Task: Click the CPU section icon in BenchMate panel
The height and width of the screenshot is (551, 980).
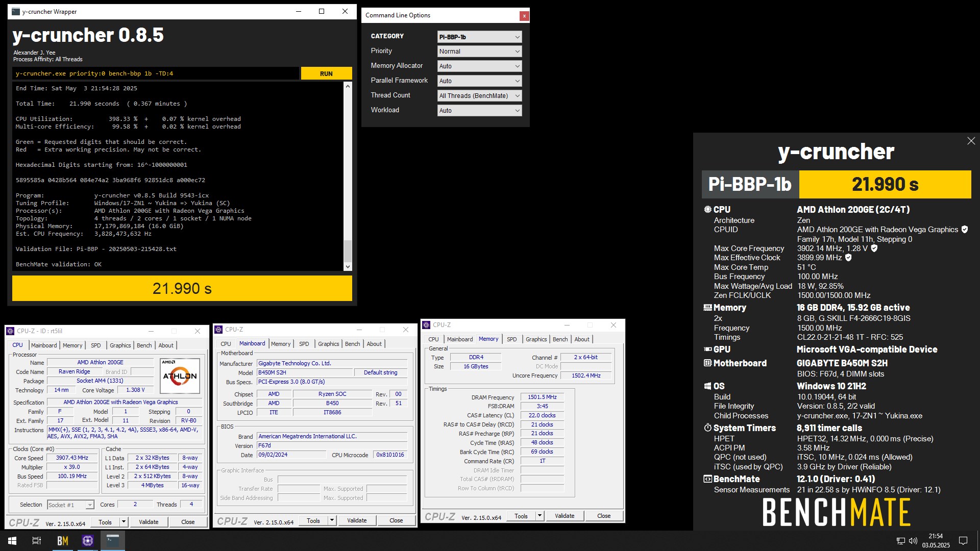Action: click(x=707, y=210)
